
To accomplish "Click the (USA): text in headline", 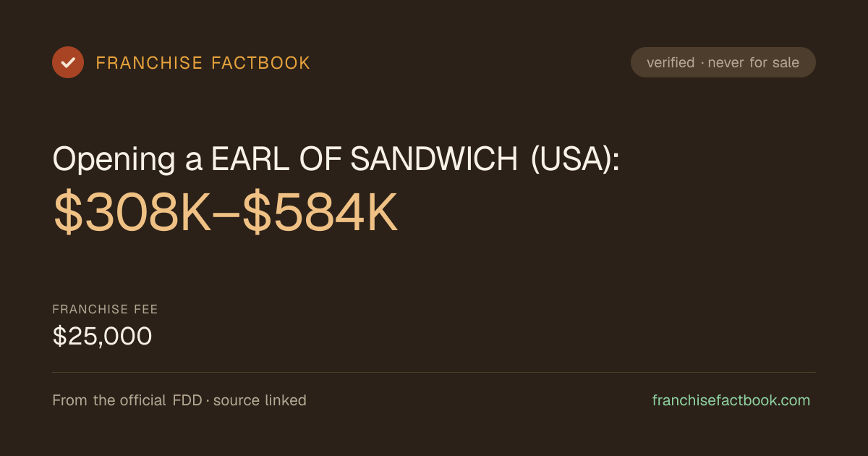I will pos(575,160).
